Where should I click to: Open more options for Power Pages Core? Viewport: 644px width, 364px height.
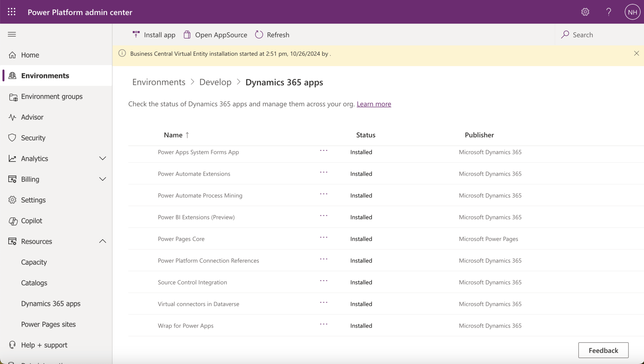click(x=324, y=238)
